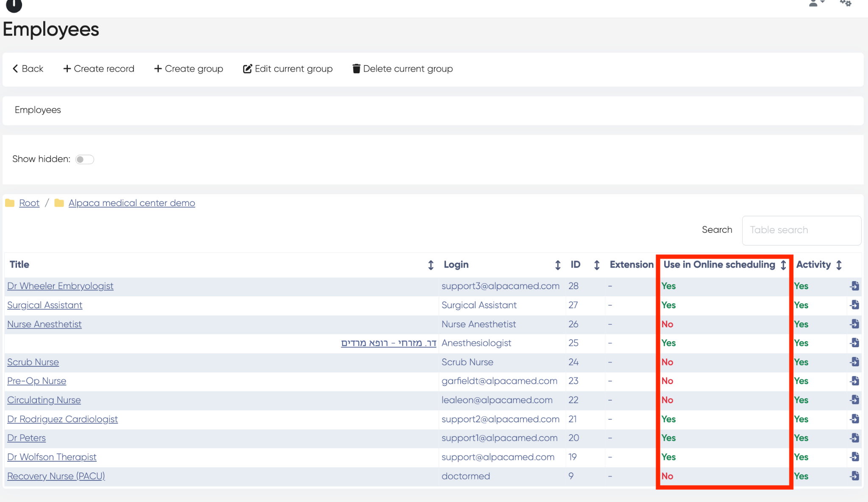Screen dimensions: 868x502
Task: Open Alpaca medical center demo breadcrumb link
Action: [x=132, y=203]
